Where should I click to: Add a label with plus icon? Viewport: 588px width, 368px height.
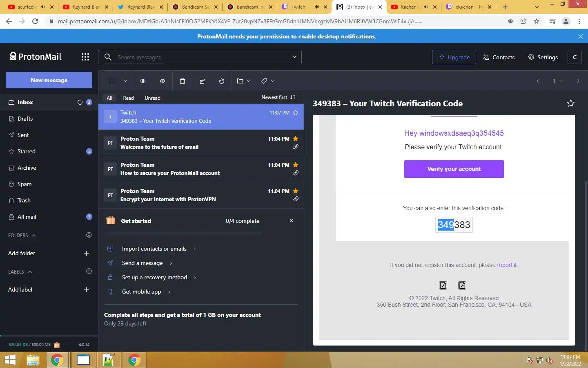[86, 289]
